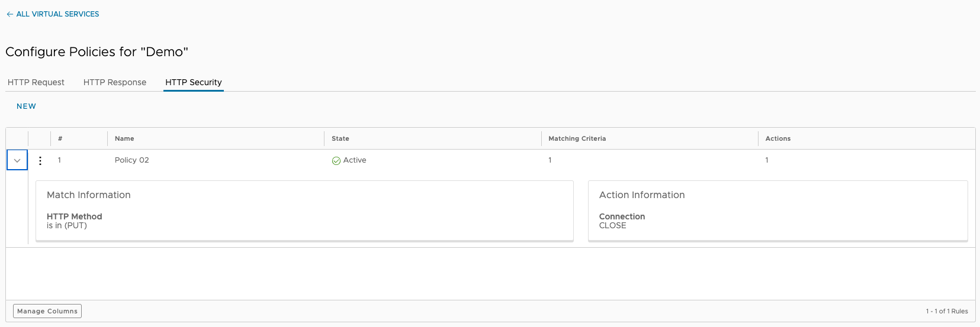Go back to All Virtual Services
The image size is (980, 327).
coord(57,14)
